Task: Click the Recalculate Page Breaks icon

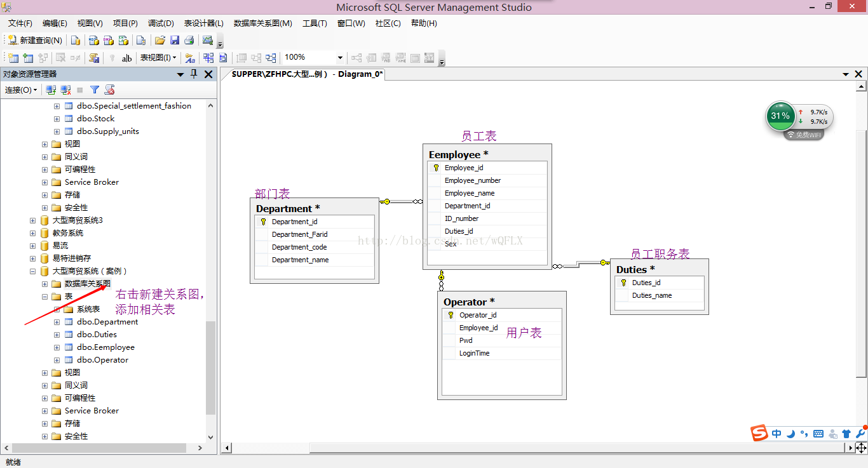Action: pos(223,58)
